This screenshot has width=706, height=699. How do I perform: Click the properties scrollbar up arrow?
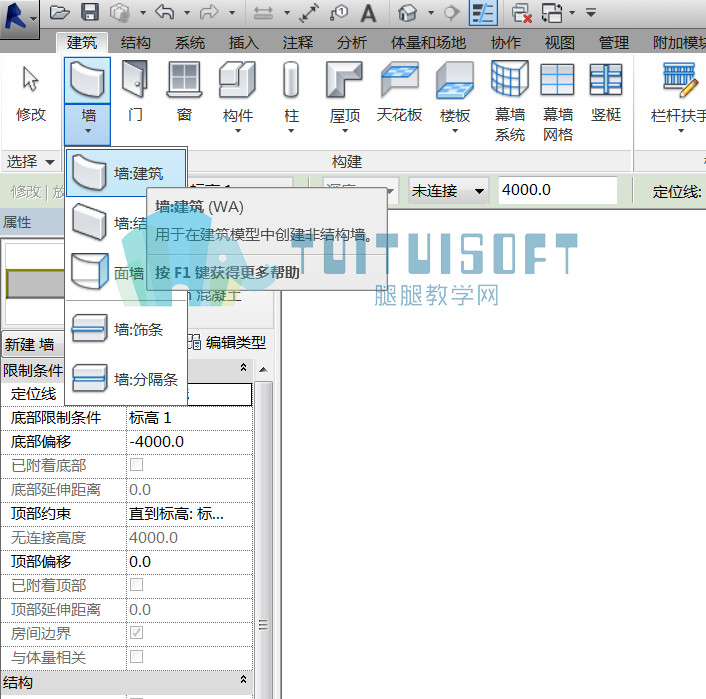264,370
